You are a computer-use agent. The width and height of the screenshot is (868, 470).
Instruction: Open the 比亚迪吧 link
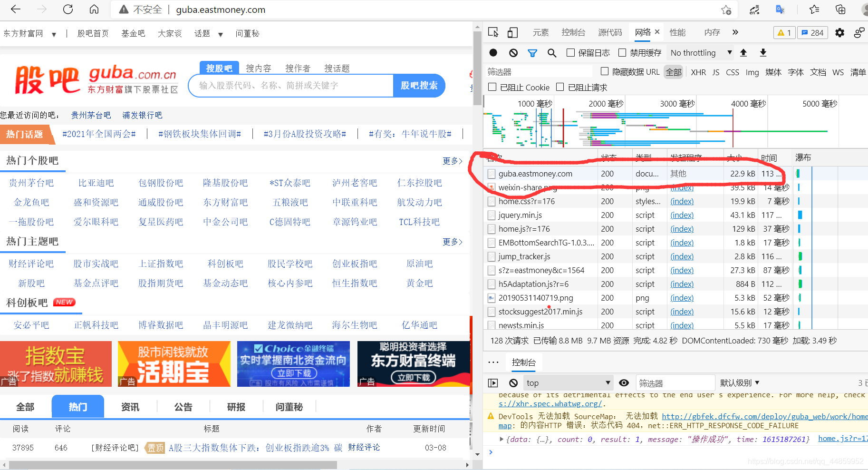point(96,183)
